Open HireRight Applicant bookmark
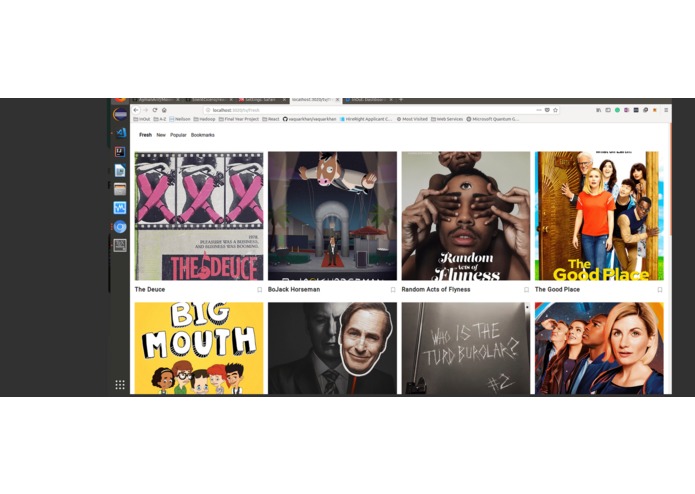Viewport: 695px width, 494px height. [x=366, y=119]
